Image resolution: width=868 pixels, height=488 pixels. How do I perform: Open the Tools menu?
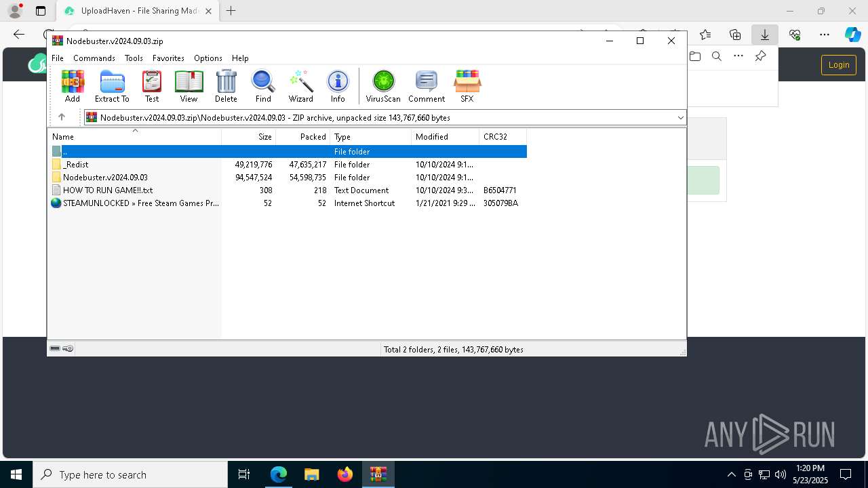[134, 58]
